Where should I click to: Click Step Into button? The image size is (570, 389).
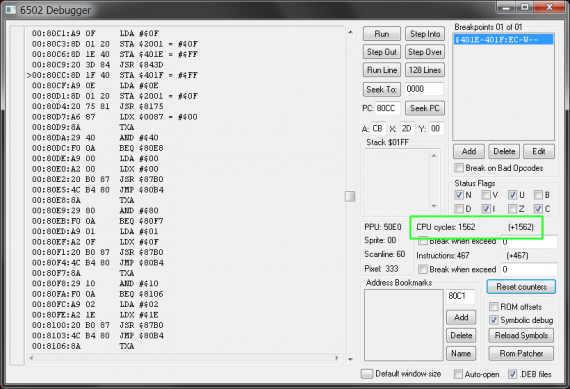[x=425, y=34]
